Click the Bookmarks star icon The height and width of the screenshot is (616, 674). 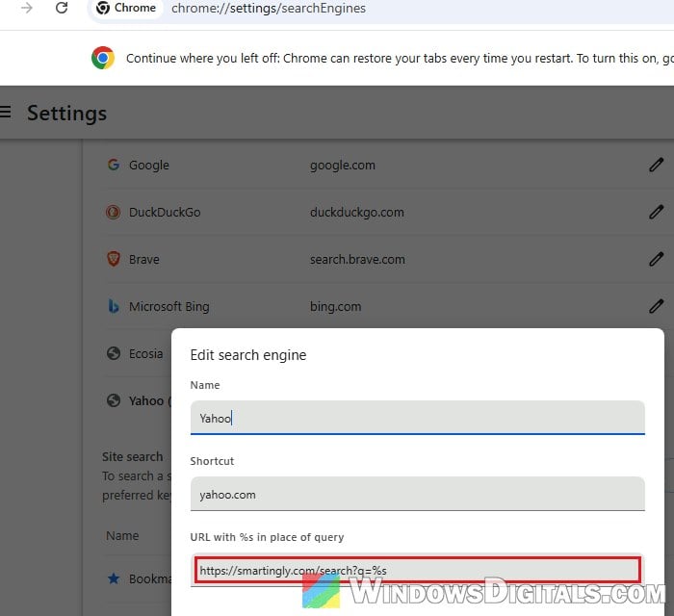point(114,578)
